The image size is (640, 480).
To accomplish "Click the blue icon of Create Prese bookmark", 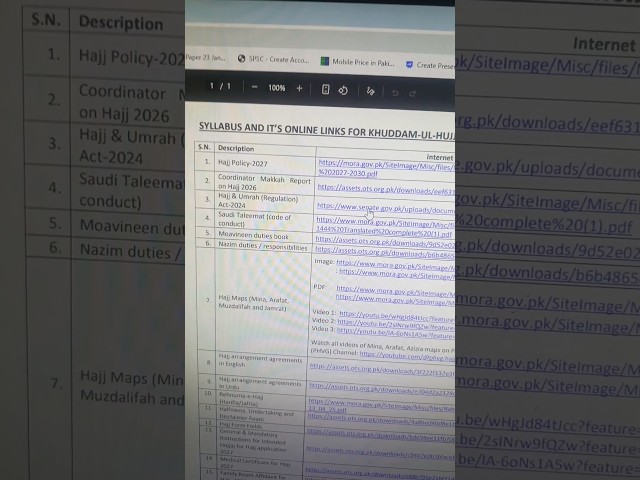I will (x=409, y=64).
